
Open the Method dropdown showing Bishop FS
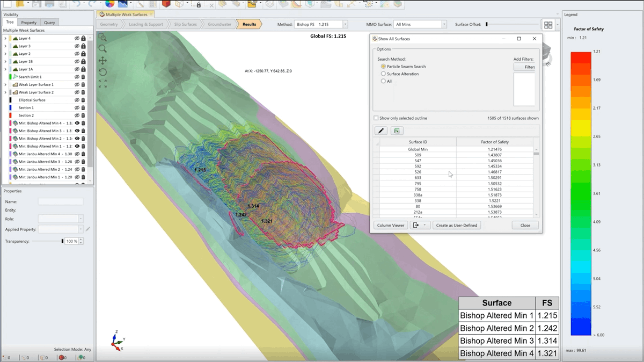pyautogui.click(x=346, y=24)
